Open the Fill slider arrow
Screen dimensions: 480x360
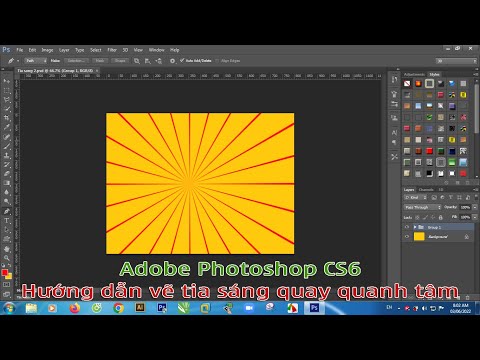tap(475, 217)
